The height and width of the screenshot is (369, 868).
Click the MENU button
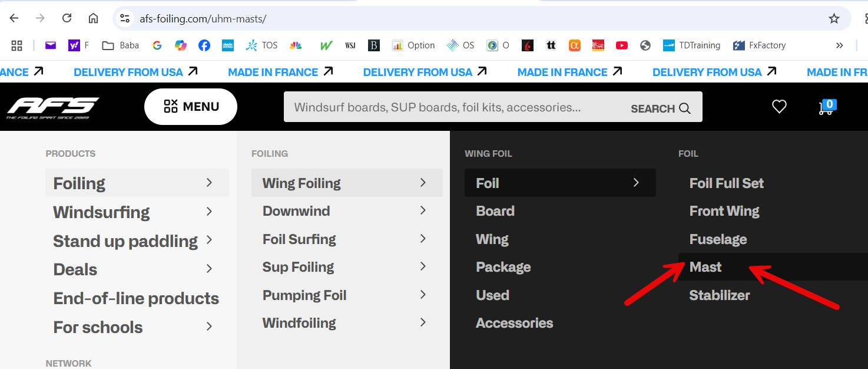click(x=191, y=107)
